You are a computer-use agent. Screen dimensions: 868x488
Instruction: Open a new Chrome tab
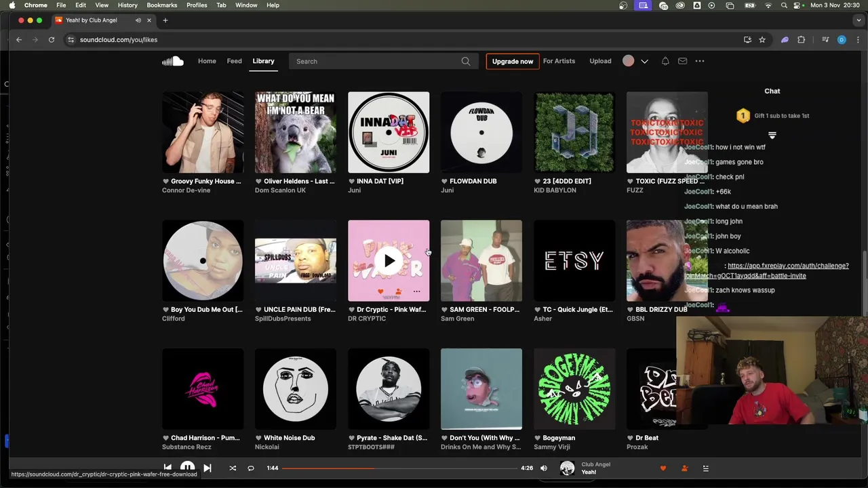(x=165, y=20)
